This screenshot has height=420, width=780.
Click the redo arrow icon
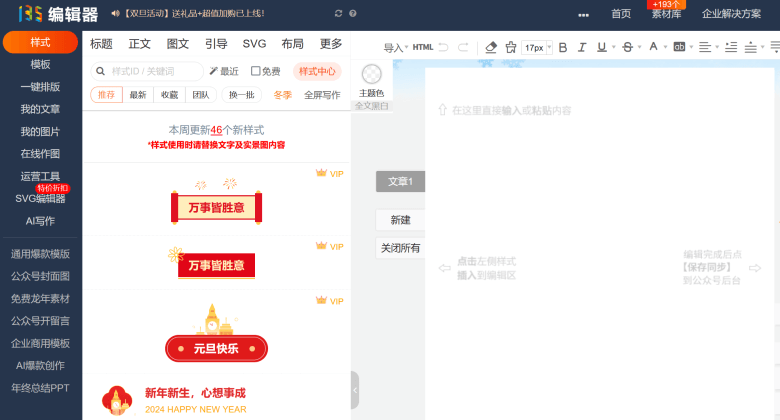(x=463, y=47)
